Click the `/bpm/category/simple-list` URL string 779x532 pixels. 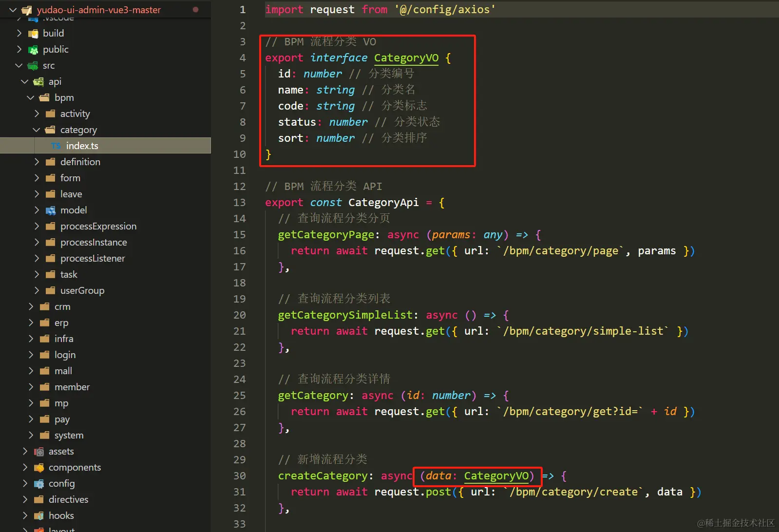pyautogui.click(x=583, y=331)
